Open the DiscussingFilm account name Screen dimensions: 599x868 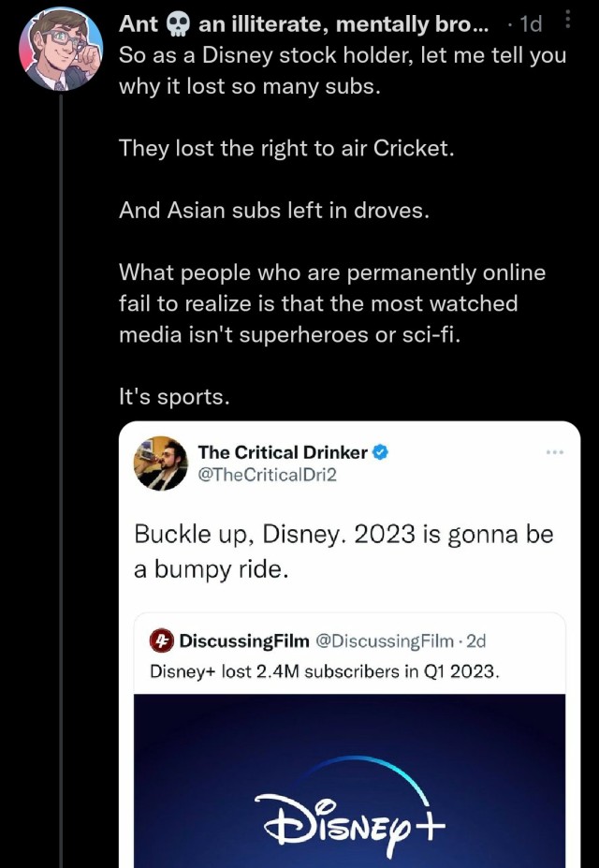click(x=243, y=641)
